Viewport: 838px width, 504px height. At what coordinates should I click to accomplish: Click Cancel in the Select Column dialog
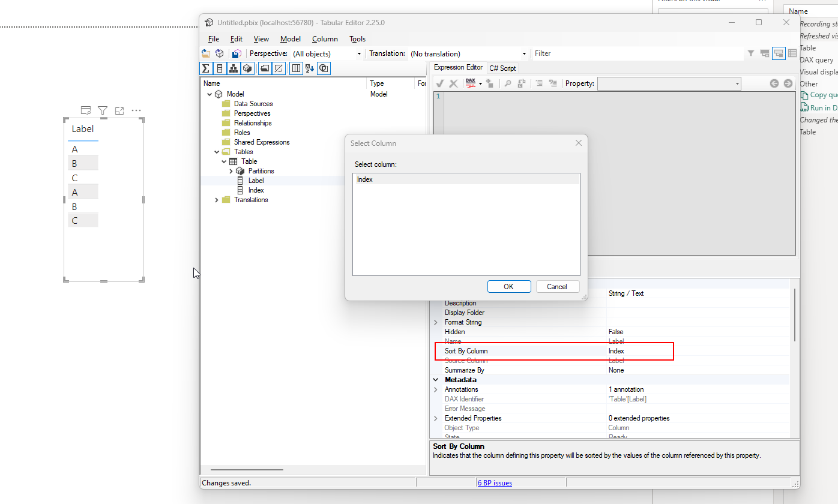pos(558,286)
